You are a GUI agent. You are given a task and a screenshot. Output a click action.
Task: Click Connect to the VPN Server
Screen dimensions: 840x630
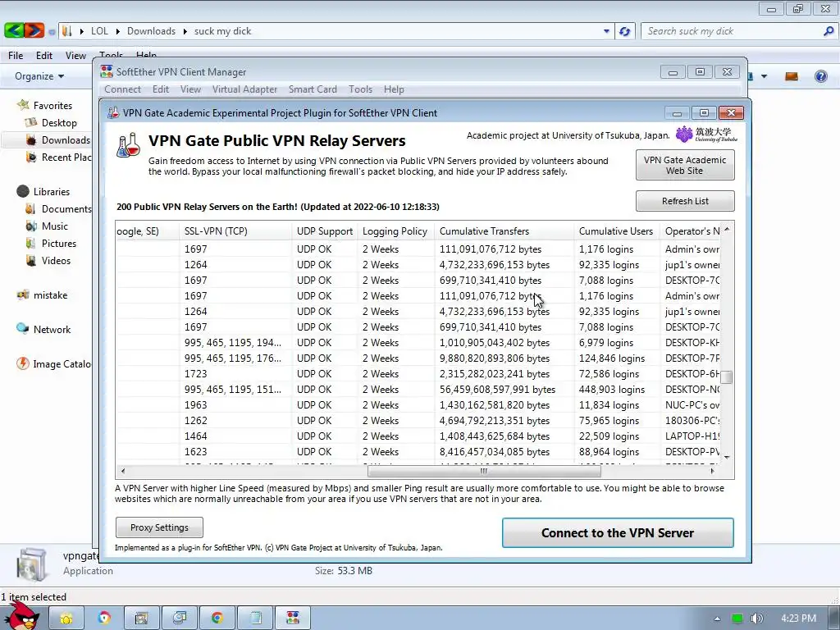point(618,533)
